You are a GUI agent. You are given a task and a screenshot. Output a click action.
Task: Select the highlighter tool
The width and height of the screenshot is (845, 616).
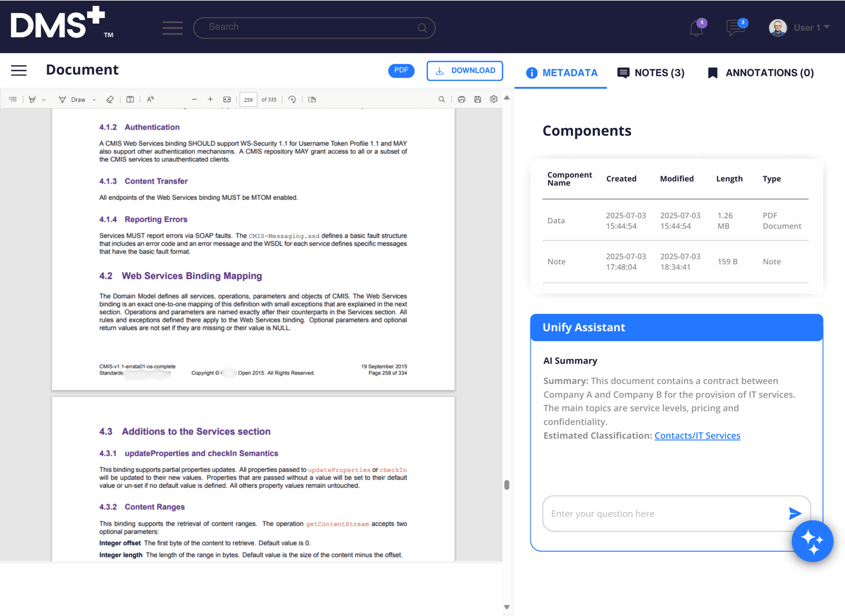pos(32,99)
